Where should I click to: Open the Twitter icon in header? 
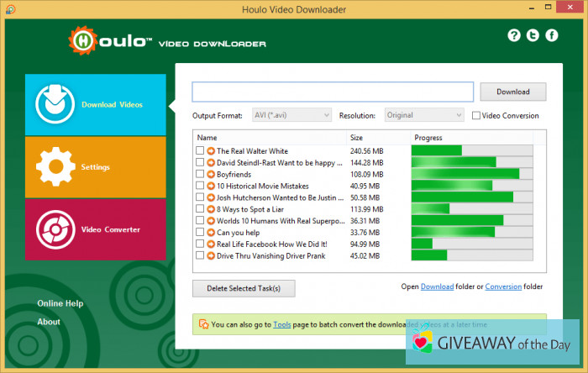[x=533, y=35]
